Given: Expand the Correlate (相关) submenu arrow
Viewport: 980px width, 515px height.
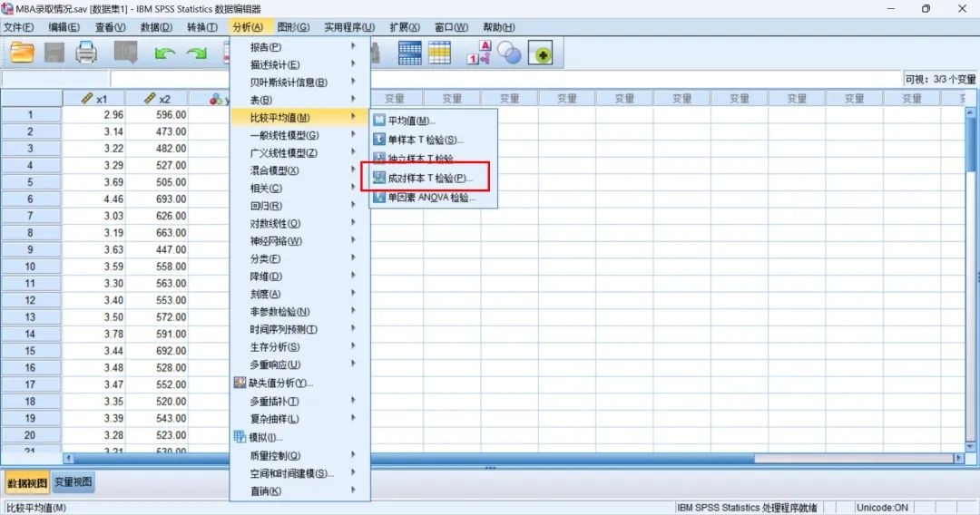Looking at the screenshot, I should 353,188.
